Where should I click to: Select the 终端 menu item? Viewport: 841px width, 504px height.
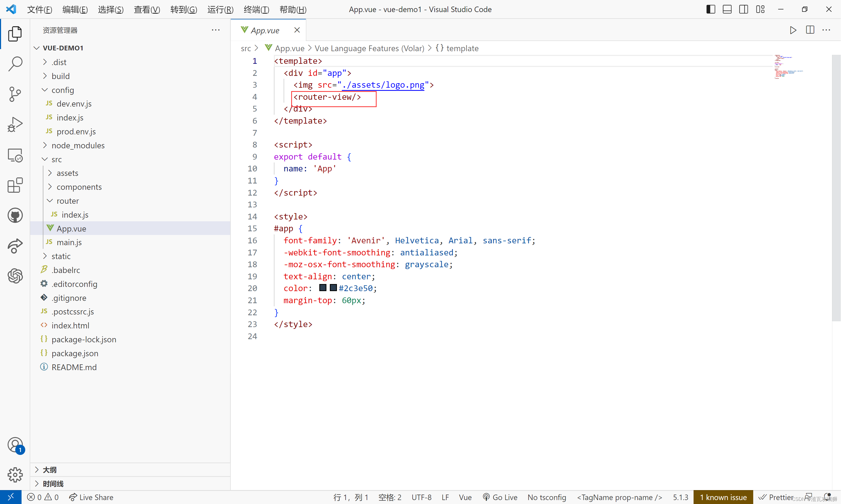coord(254,9)
